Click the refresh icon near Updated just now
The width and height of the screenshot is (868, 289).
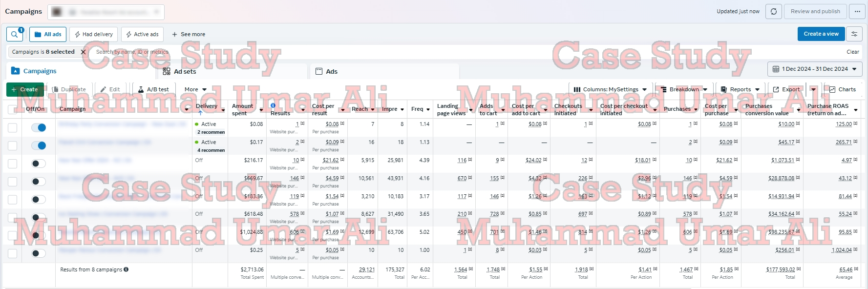click(773, 11)
